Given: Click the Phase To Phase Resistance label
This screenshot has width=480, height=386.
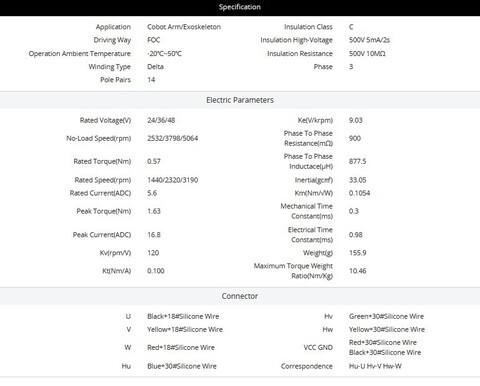Looking at the screenshot, I should click(308, 138).
